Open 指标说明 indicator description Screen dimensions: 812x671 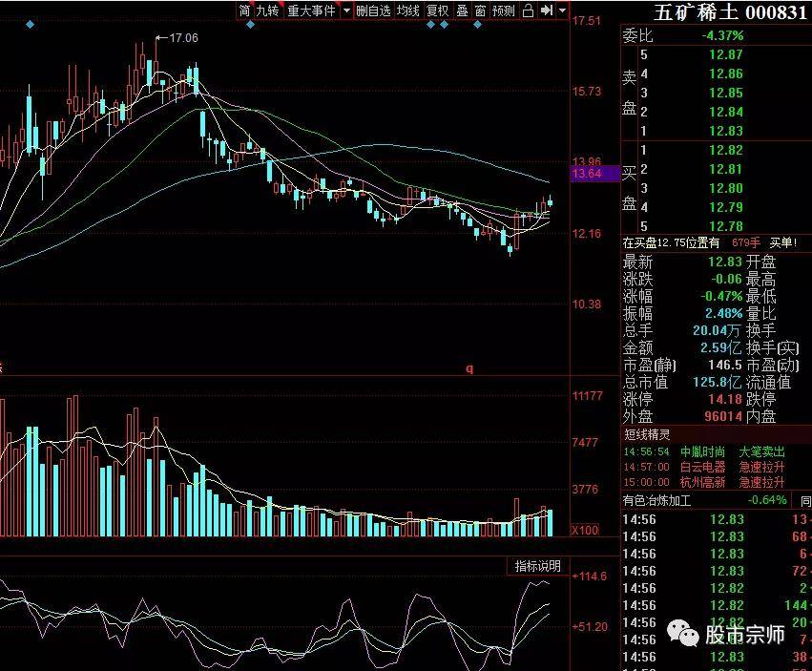click(x=537, y=566)
